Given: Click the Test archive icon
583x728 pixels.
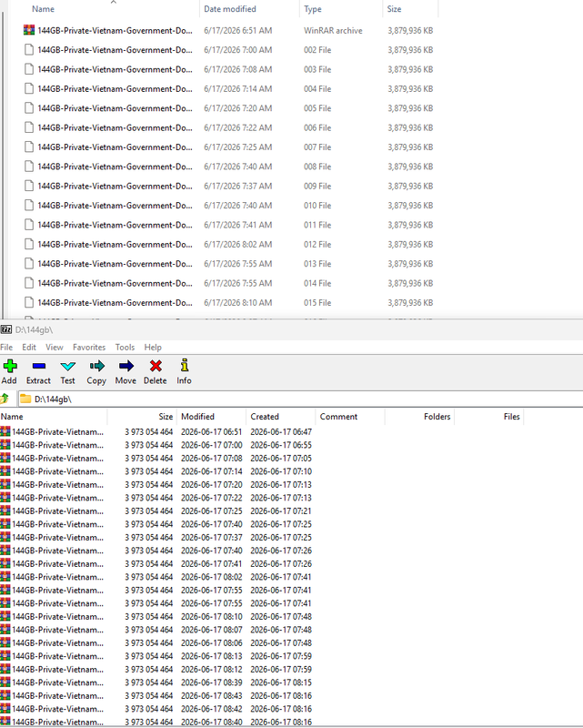Looking at the screenshot, I should pyautogui.click(x=68, y=367).
